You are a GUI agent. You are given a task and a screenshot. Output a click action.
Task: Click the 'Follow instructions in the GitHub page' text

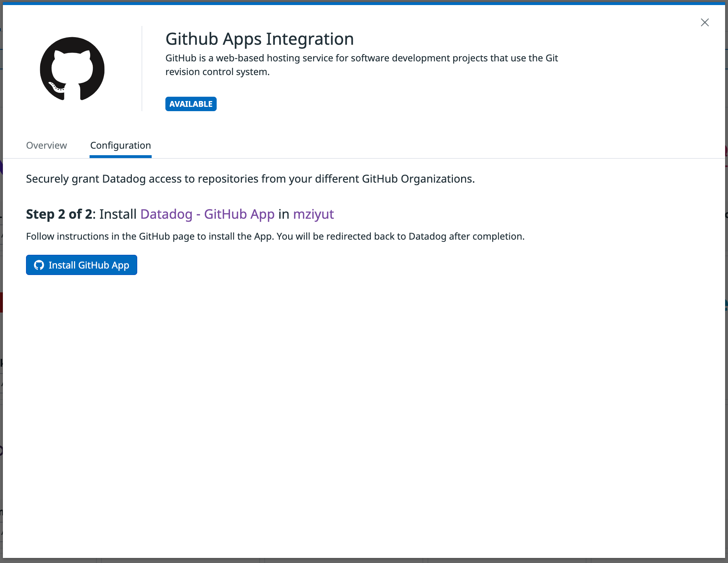[275, 236]
